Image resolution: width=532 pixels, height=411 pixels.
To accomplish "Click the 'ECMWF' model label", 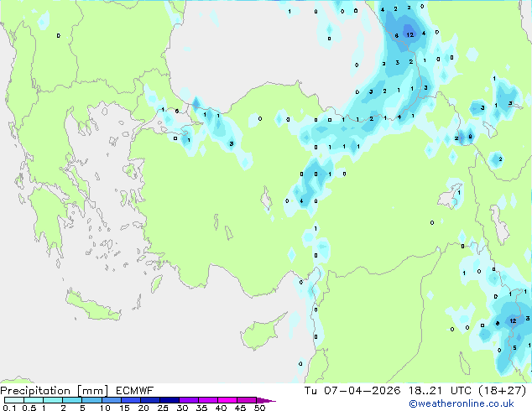I will coord(135,391).
